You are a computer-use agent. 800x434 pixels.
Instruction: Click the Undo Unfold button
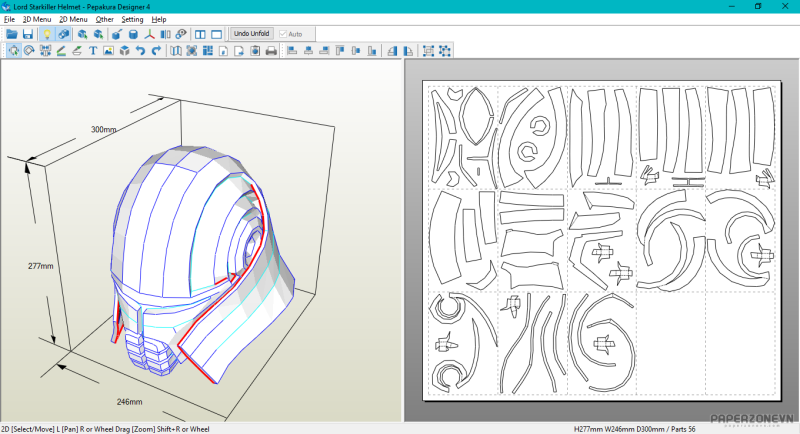click(252, 34)
